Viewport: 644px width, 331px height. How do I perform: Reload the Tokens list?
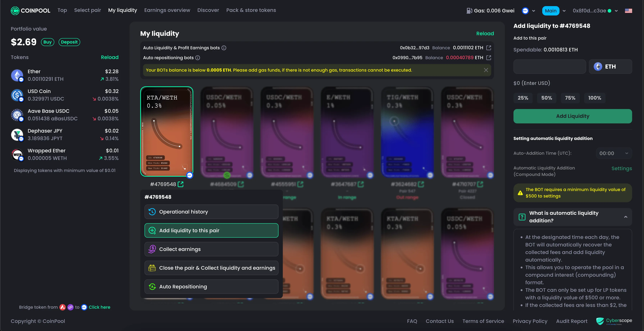coord(109,57)
